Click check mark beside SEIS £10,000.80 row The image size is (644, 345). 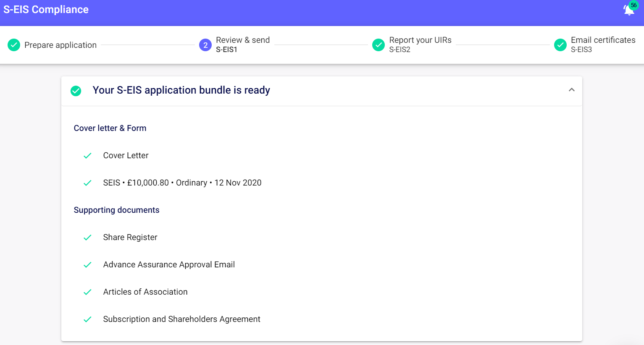click(x=87, y=183)
